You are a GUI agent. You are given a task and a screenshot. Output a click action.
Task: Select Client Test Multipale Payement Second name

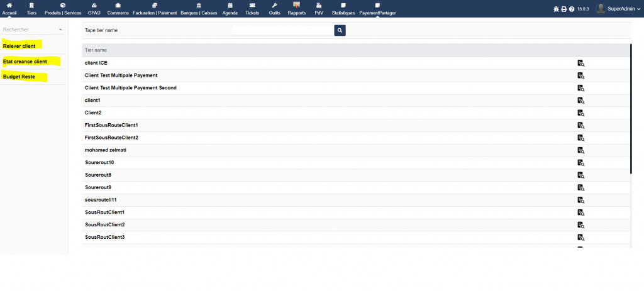click(x=131, y=88)
